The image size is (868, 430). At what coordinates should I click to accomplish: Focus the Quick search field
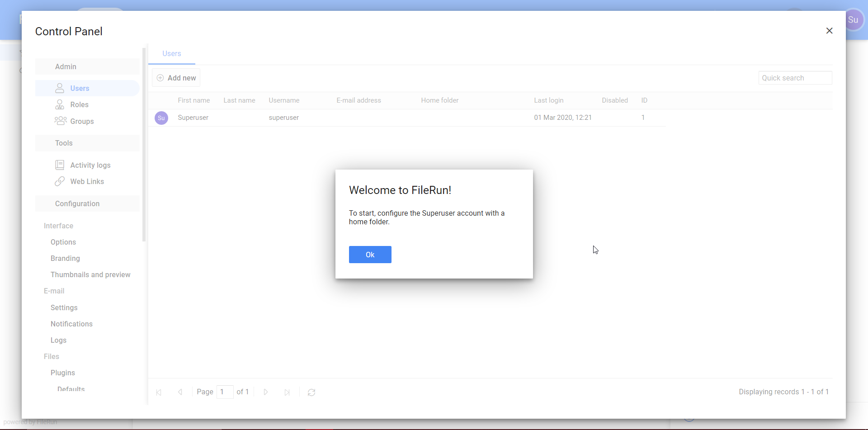pyautogui.click(x=795, y=78)
